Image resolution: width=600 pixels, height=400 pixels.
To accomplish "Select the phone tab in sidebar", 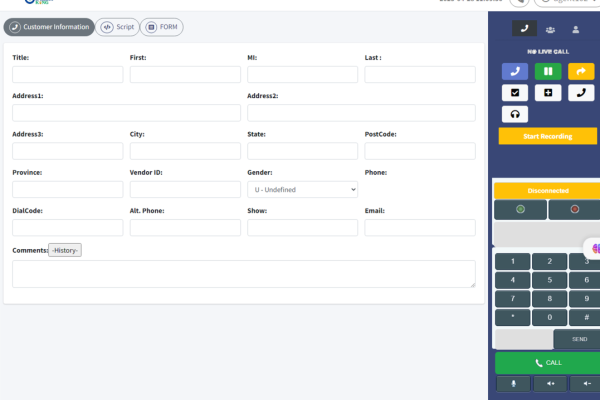I will coord(524,29).
